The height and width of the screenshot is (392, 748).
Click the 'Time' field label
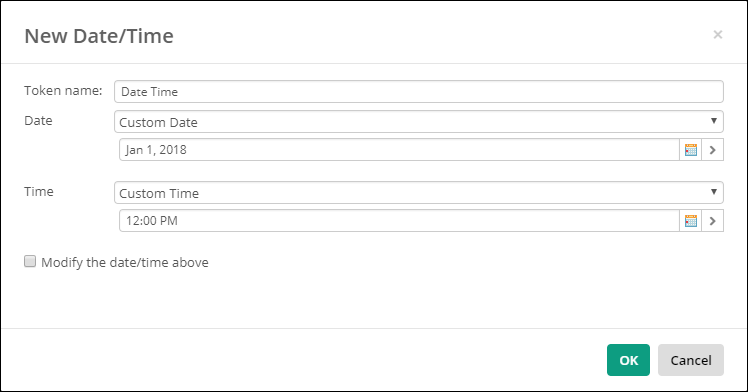point(39,192)
